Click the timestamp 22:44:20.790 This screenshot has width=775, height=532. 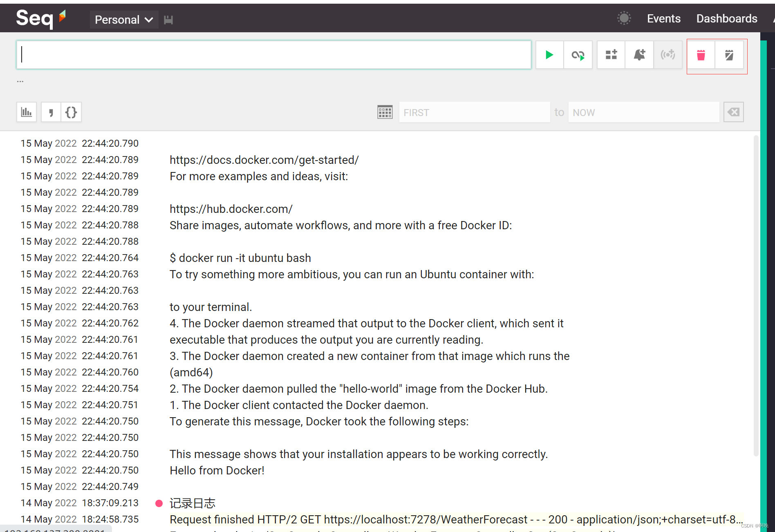click(110, 143)
